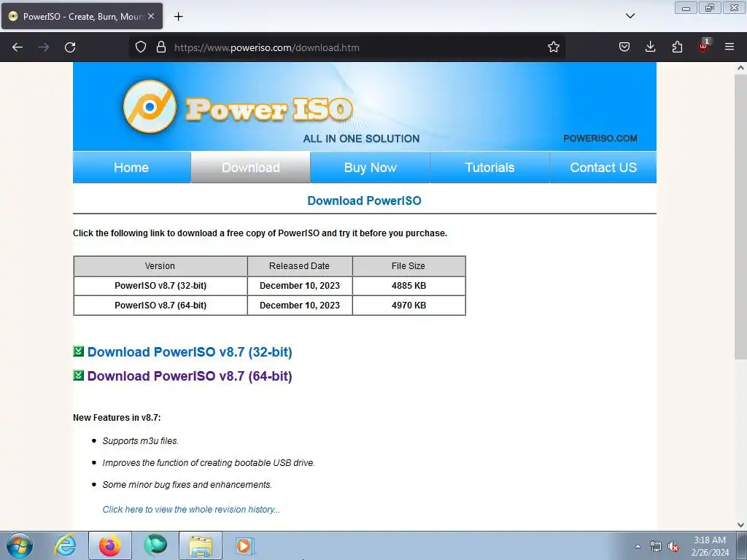Click Download PowerISO v8.7 (32-bit) link
The image size is (747, 560).
pos(190,352)
